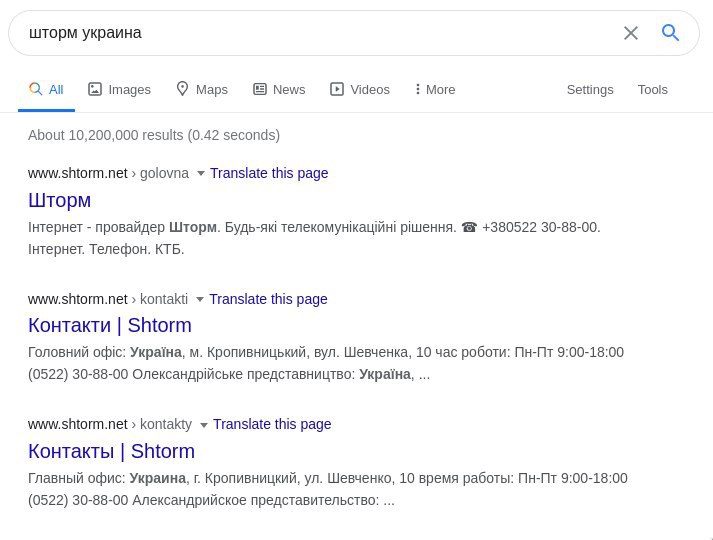This screenshot has width=713, height=540.
Task: Click 'About 10,200,000 results' stats text
Action: tap(154, 135)
